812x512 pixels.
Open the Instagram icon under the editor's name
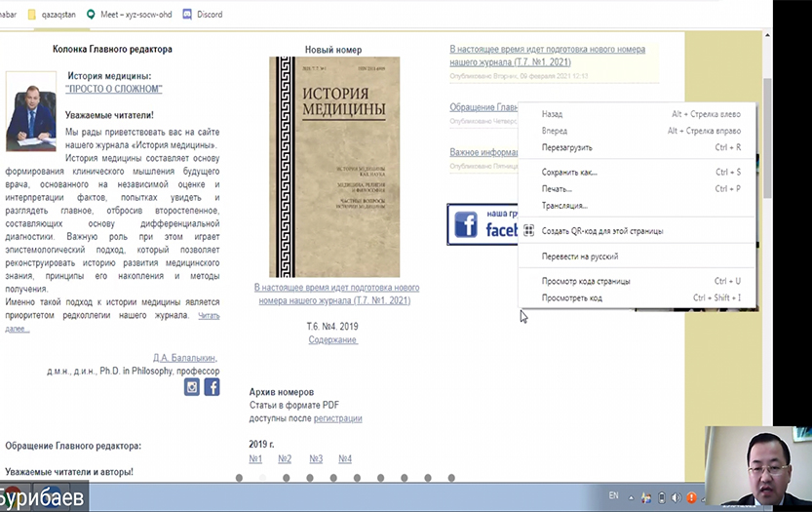tap(192, 387)
